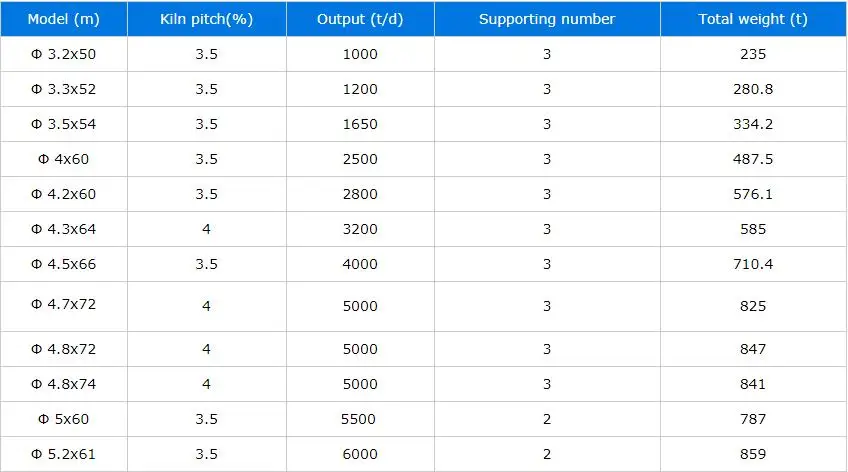Select the "Kiln pitch(%)" header cell

point(206,19)
